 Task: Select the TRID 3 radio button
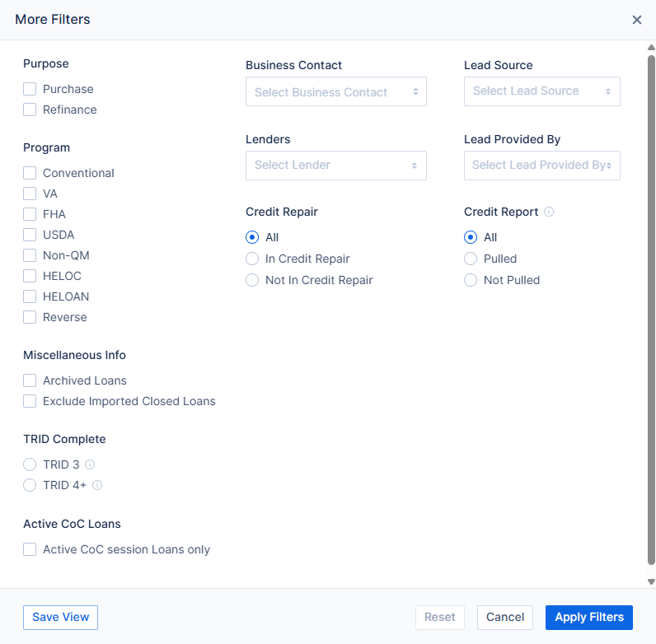click(x=30, y=464)
